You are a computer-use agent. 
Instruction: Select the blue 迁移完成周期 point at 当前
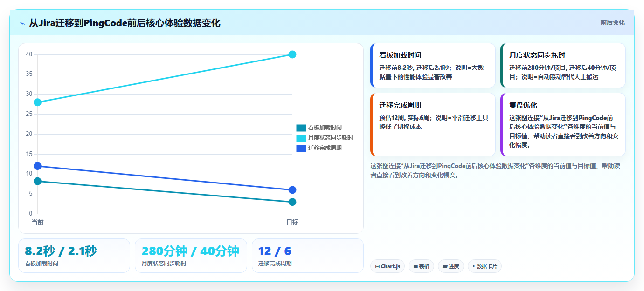pos(38,166)
